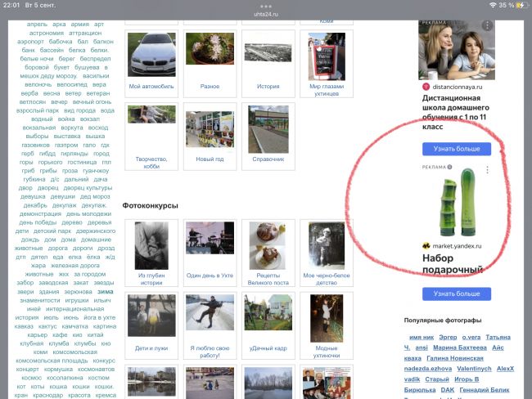Tap the three dots at the top of the browser
Viewport: 532px width, 399px height.
(x=266, y=6)
